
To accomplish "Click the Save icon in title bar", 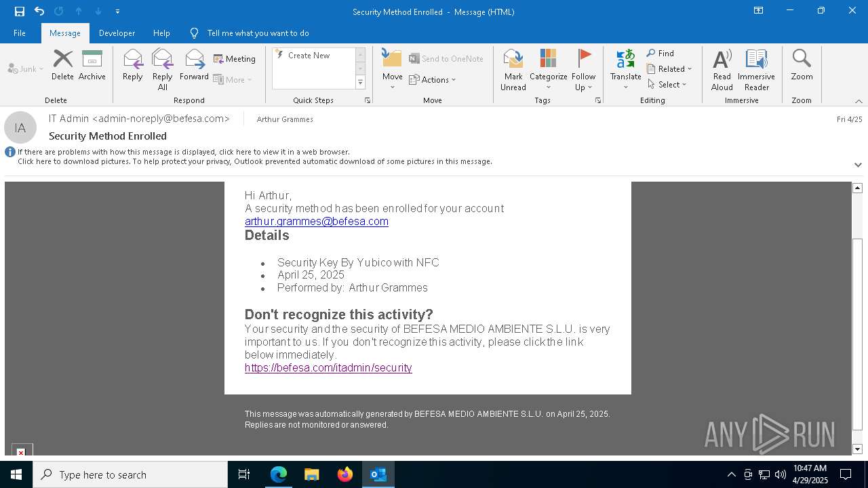I will tap(19, 12).
